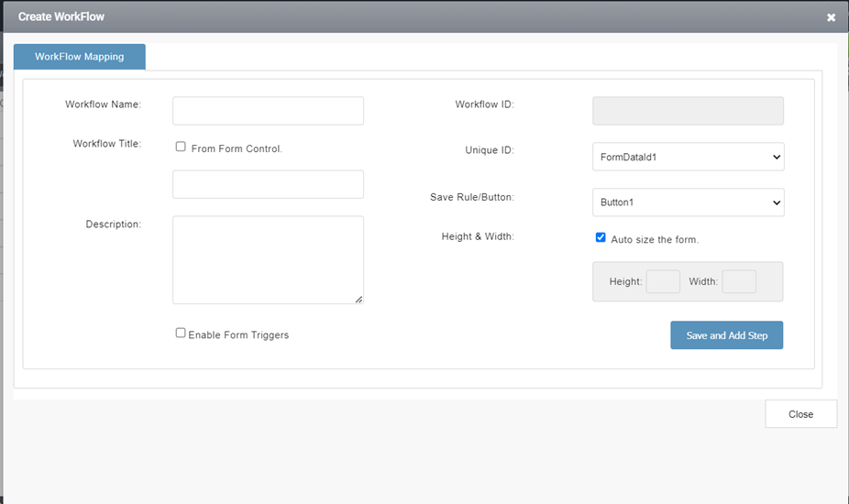Open the Button1 Save Rule dropdown
849x504 pixels.
[689, 202]
